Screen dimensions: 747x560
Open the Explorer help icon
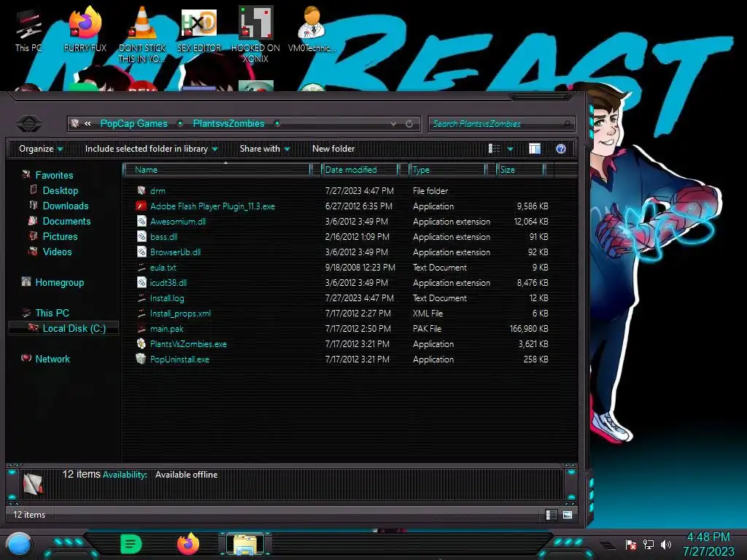(561, 149)
